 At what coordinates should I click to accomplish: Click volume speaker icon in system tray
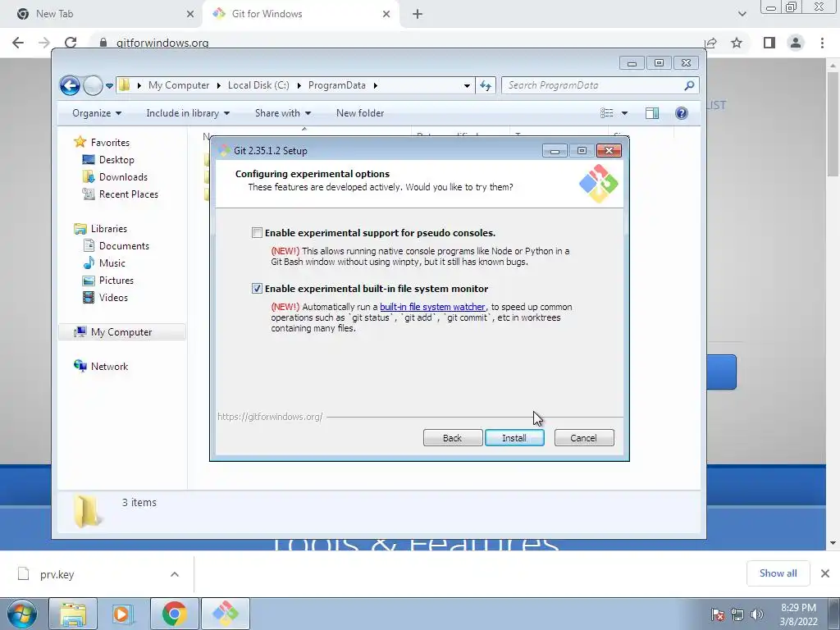tap(757, 614)
